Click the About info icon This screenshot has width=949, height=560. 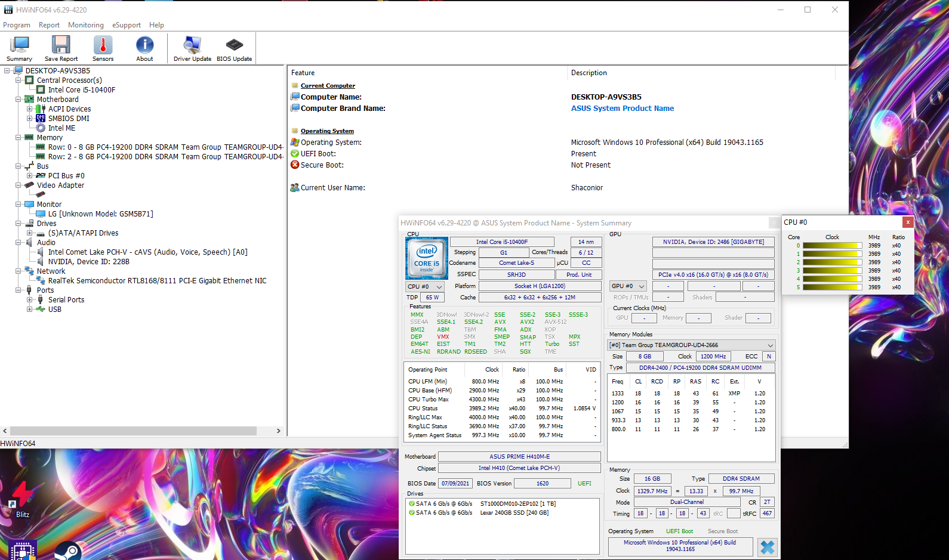(144, 48)
